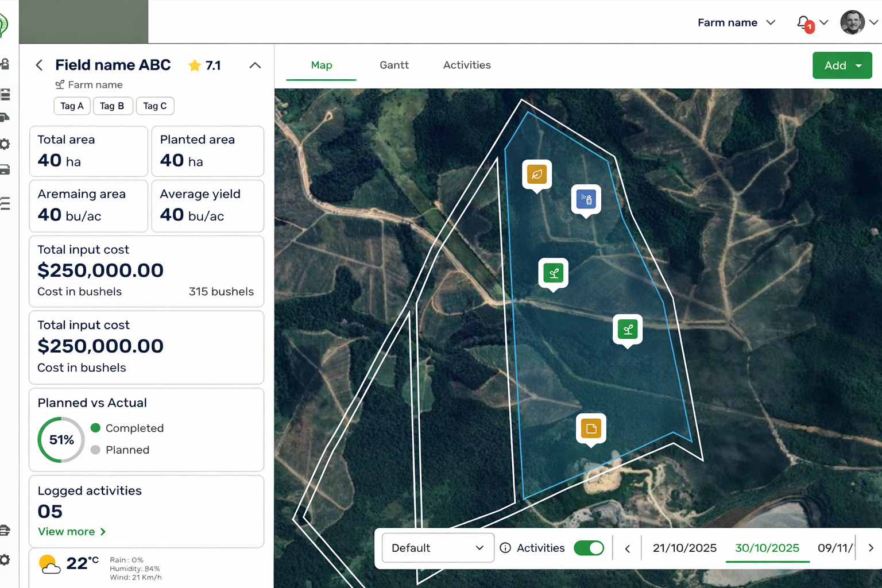Click the info icon beside Activities label

505,548
